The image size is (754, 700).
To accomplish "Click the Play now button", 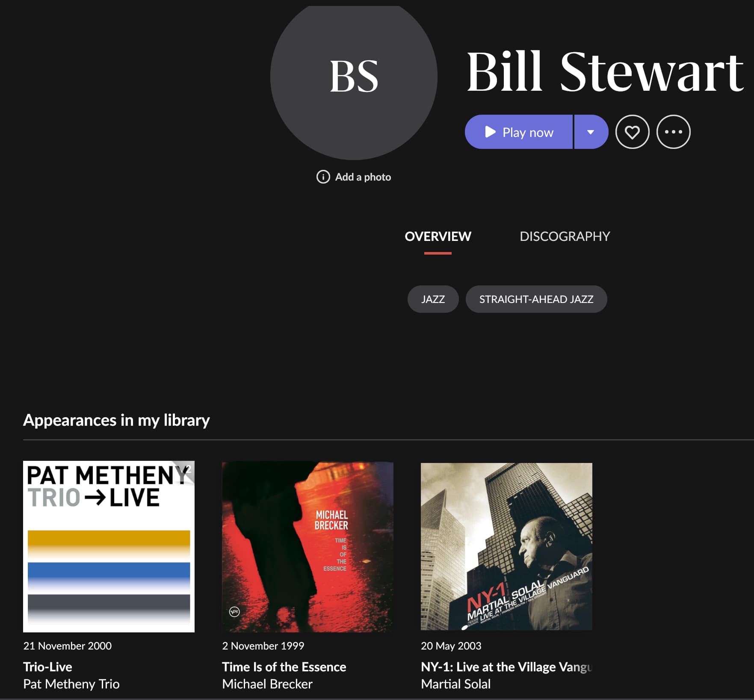I will 518,132.
